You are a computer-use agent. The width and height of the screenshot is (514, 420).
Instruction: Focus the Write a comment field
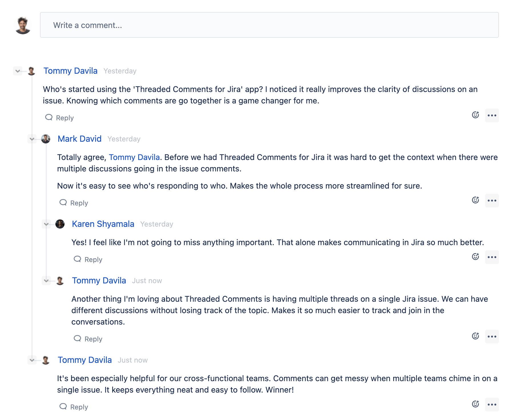(x=269, y=25)
